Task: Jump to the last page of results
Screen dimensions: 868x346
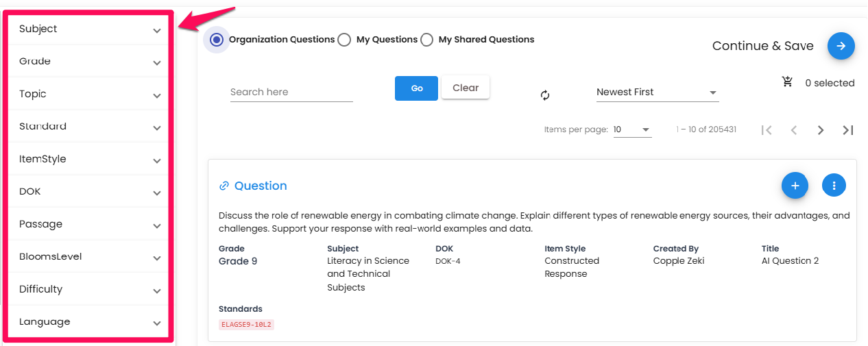Action: 848,130
